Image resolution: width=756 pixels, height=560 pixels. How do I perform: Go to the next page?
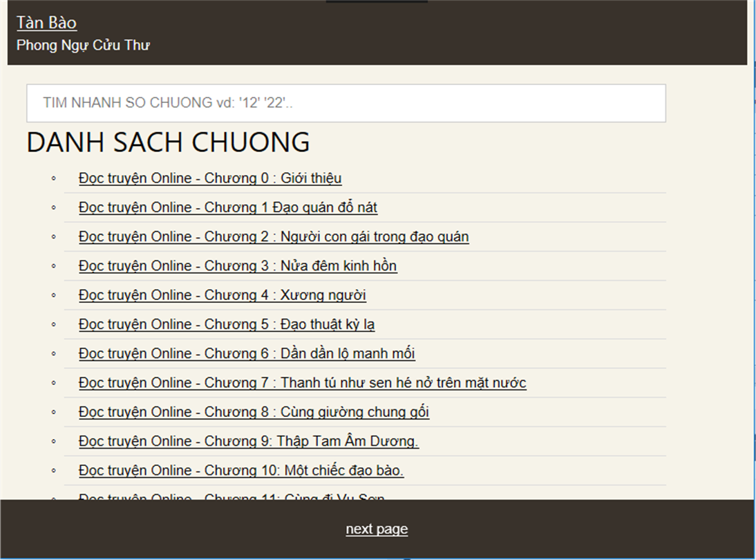pos(377,529)
